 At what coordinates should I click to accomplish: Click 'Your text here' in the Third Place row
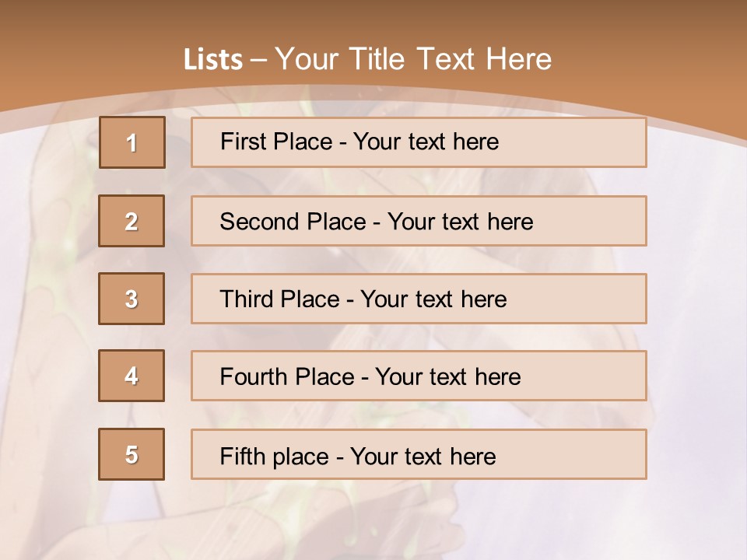click(x=433, y=299)
